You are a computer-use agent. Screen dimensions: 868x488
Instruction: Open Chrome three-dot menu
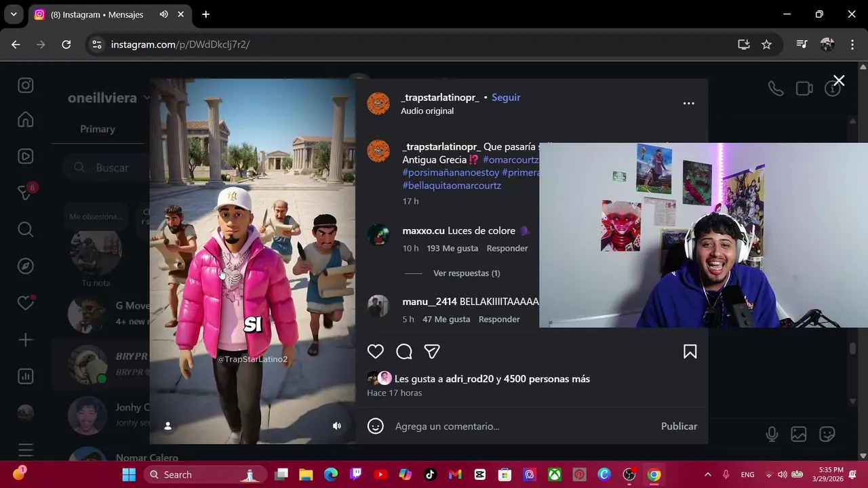point(852,44)
